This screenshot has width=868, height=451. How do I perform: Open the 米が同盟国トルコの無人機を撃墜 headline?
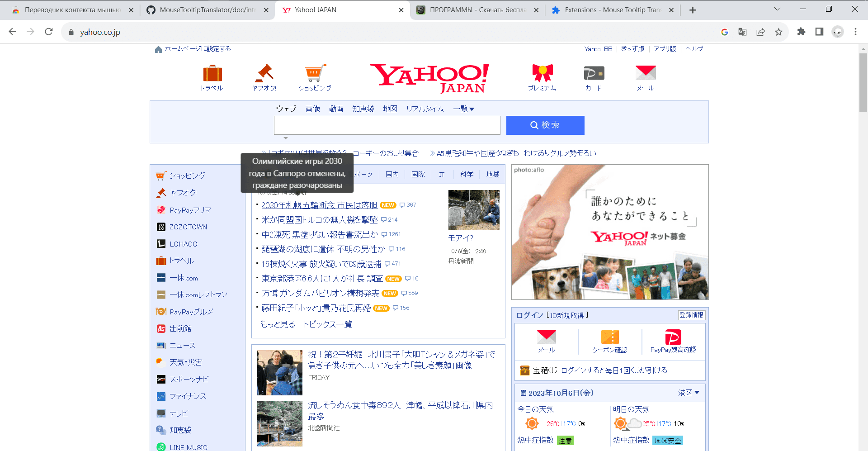(319, 220)
